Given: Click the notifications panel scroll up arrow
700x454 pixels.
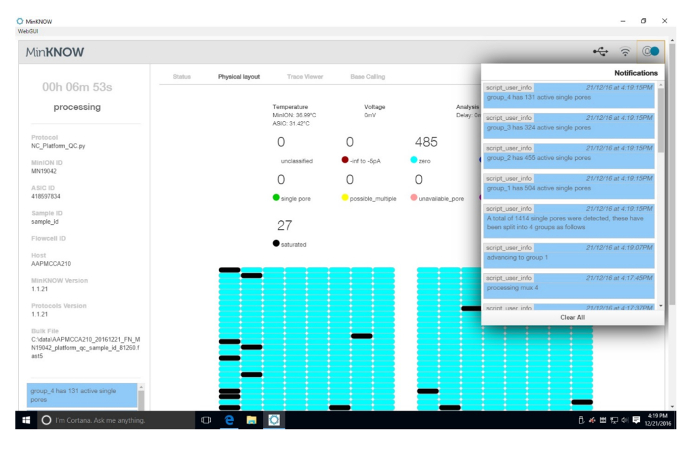Looking at the screenshot, I should [x=661, y=85].
